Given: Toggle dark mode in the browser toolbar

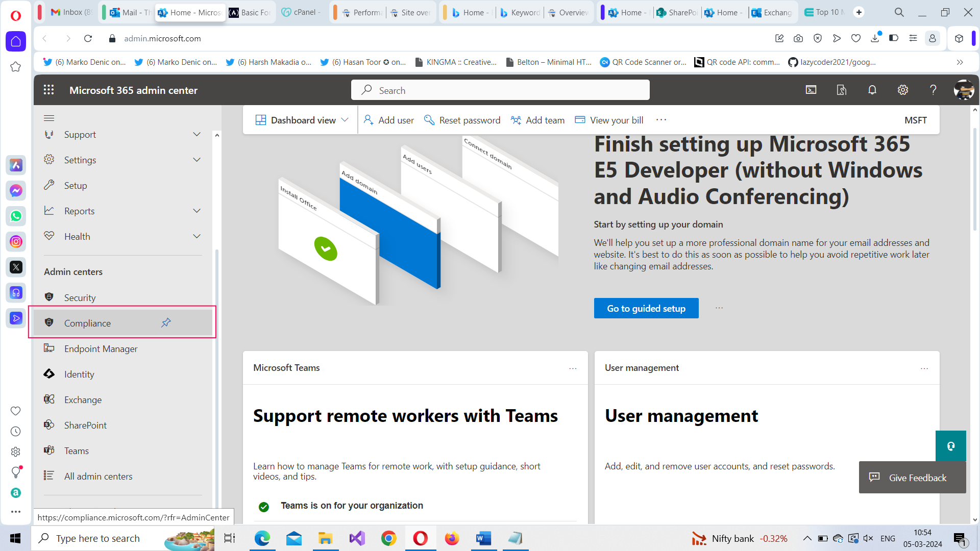Looking at the screenshot, I should 894,38.
